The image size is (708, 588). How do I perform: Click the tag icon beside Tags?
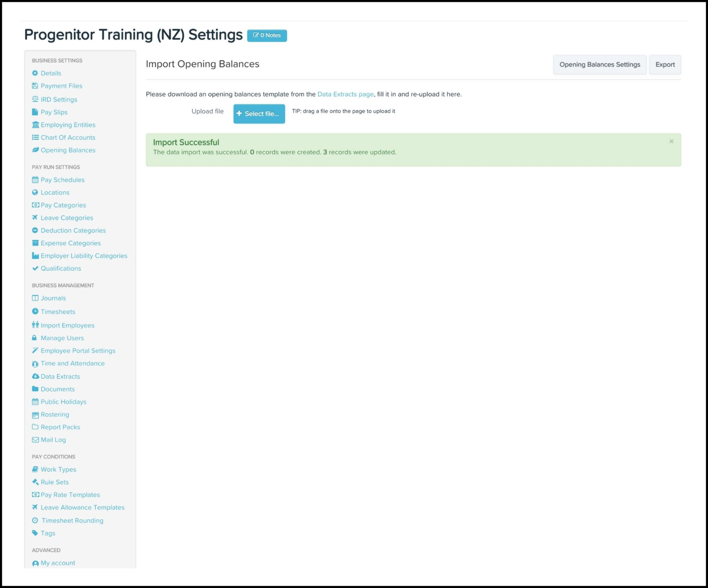[x=35, y=533]
